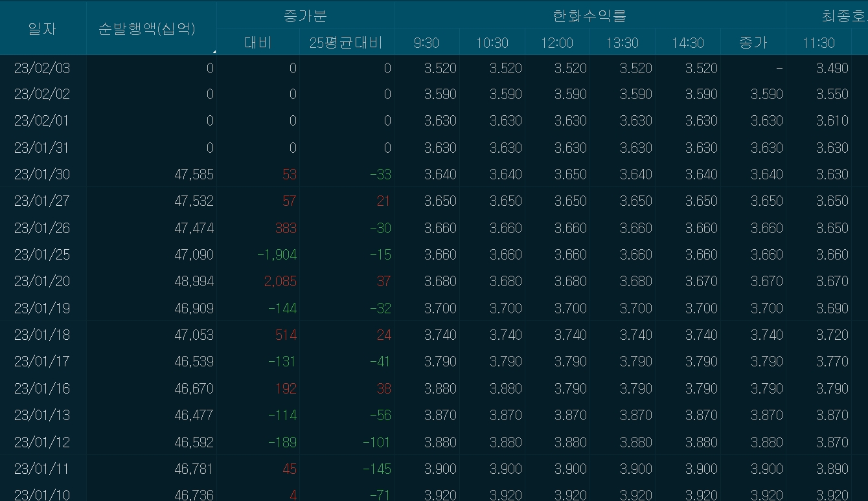Sort the table by the 일자 column

click(41, 28)
